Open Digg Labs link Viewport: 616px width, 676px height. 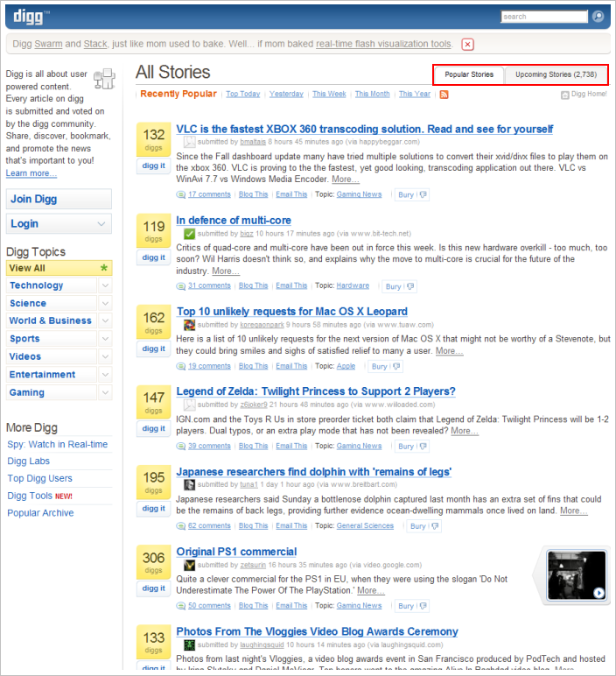(28, 461)
